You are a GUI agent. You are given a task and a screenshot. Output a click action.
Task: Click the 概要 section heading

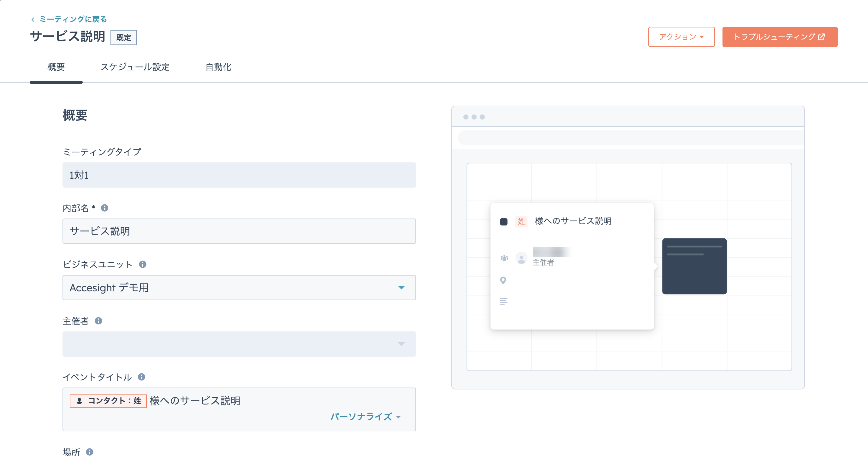[75, 115]
